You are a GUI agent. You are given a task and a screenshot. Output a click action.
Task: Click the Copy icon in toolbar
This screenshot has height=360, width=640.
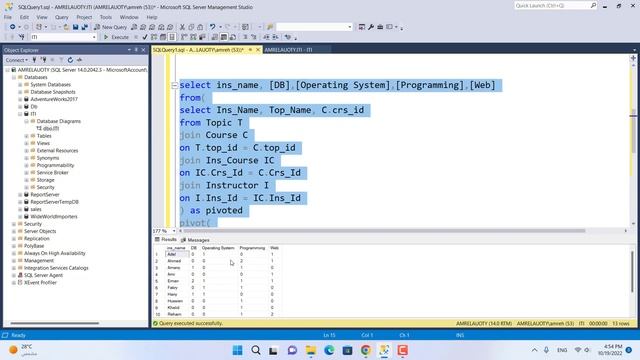[x=191, y=27]
